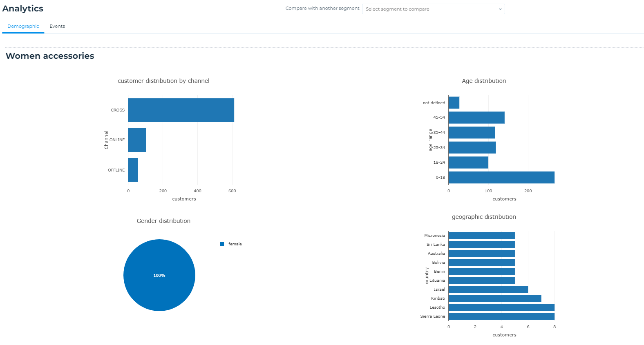This screenshot has height=345, width=644.
Task: Click the 'Age distribution' chart title
Action: (x=484, y=81)
